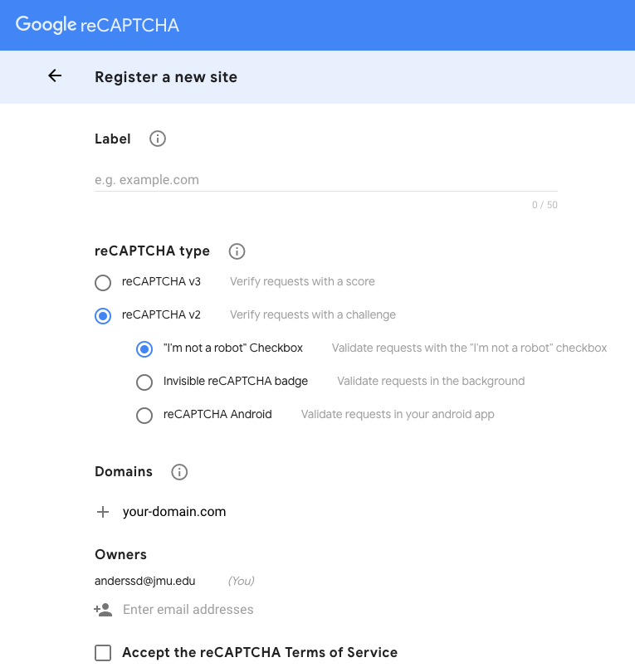The height and width of the screenshot is (672, 635).
Task: Click the your-domain.com domain field
Action: click(x=174, y=512)
